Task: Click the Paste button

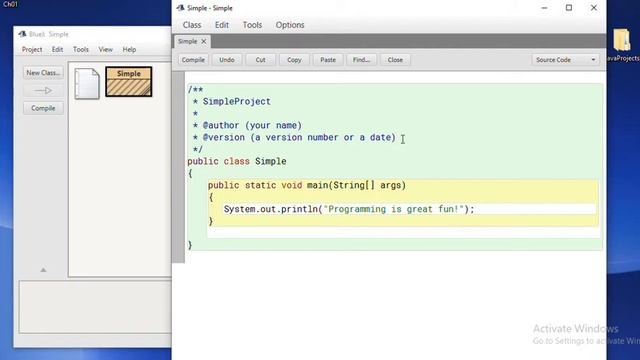Action: [328, 60]
